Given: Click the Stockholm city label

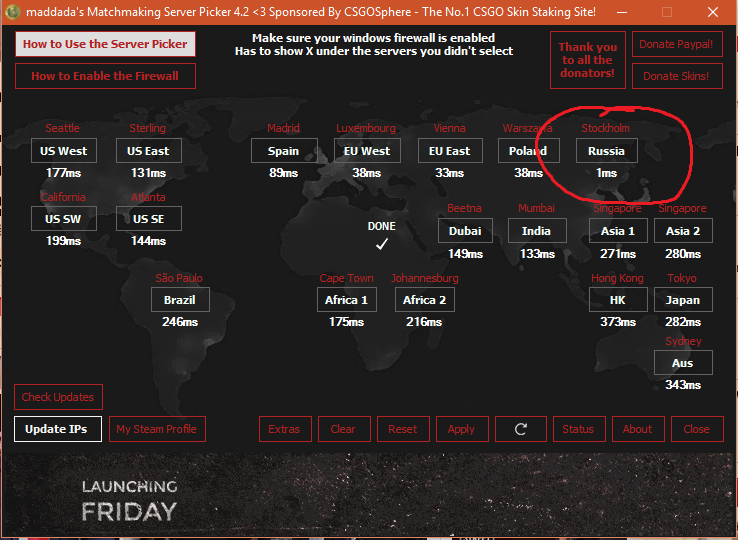Looking at the screenshot, I should click(605, 128).
